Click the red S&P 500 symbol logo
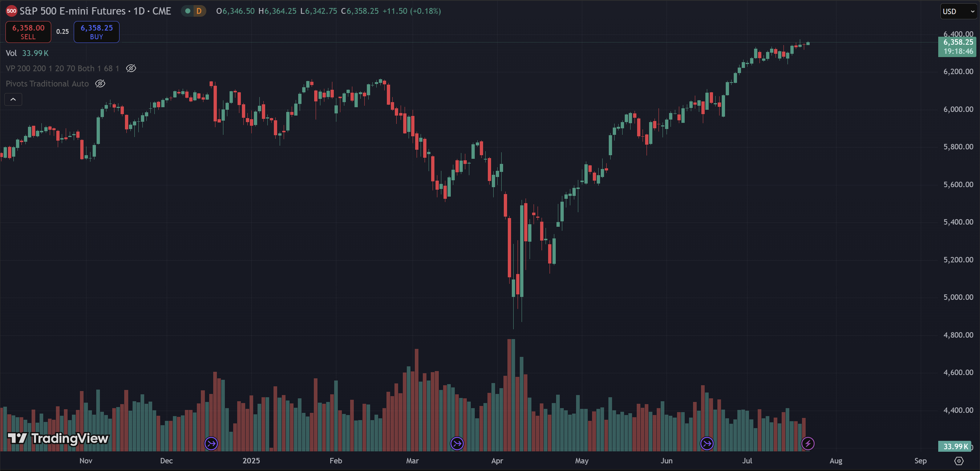The width and height of the screenshot is (980, 471). point(11,11)
